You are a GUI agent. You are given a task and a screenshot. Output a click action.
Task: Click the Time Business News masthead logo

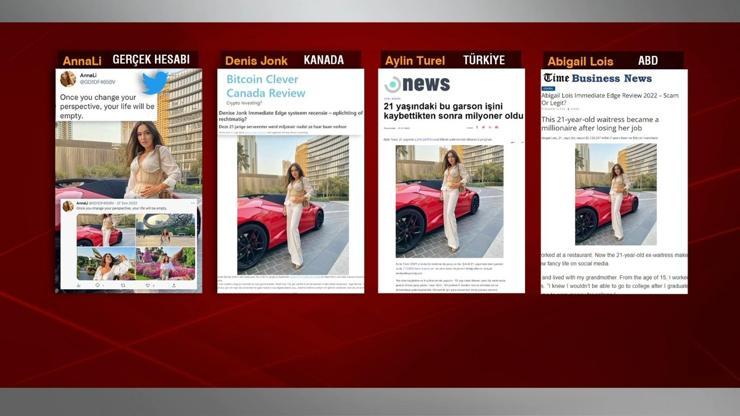coord(597,78)
